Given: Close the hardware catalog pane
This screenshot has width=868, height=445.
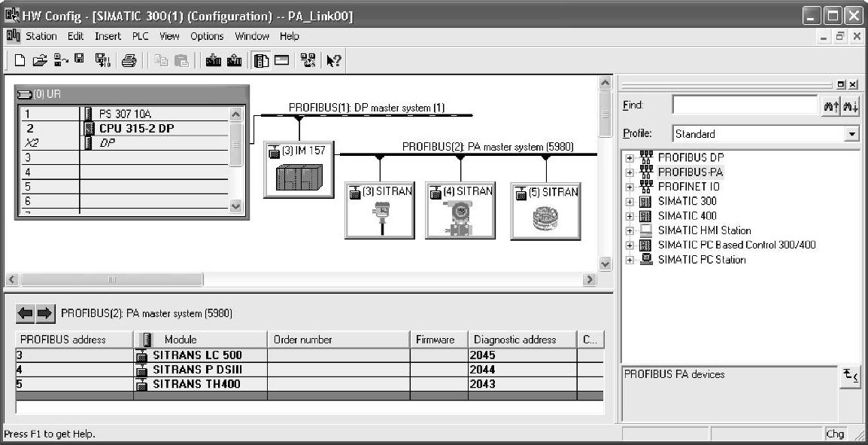Looking at the screenshot, I should [853, 85].
